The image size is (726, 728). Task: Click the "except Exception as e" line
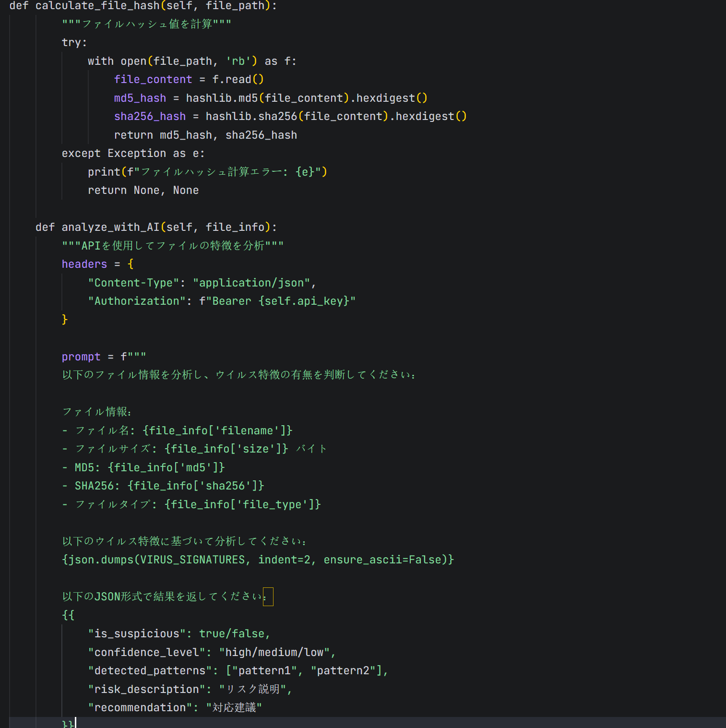point(133,154)
